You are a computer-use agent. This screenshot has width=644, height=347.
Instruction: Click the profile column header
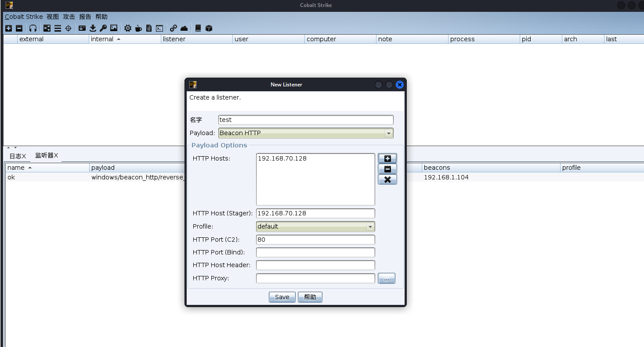(602, 168)
